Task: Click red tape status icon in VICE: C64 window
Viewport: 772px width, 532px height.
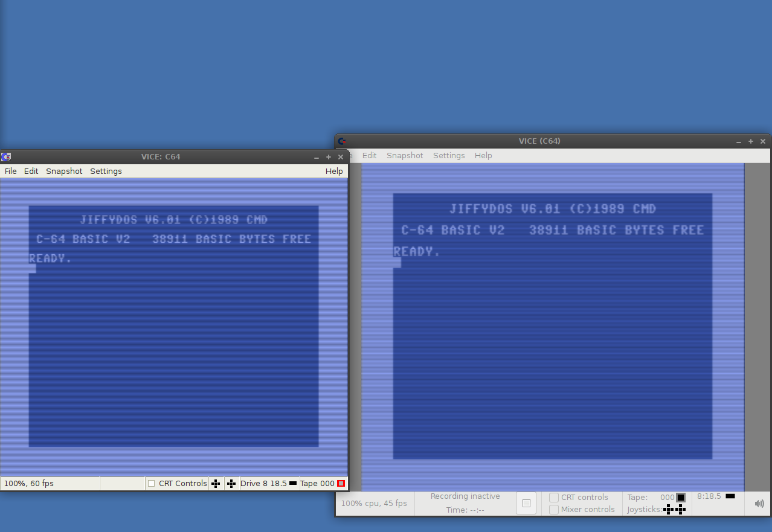Action: pos(341,483)
